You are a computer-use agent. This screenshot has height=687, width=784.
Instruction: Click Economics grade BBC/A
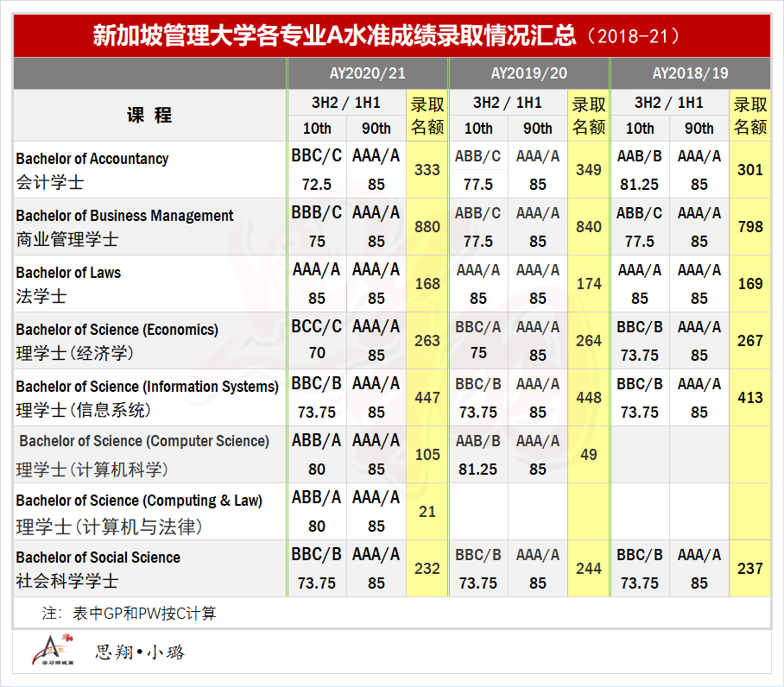pyautogui.click(x=478, y=327)
